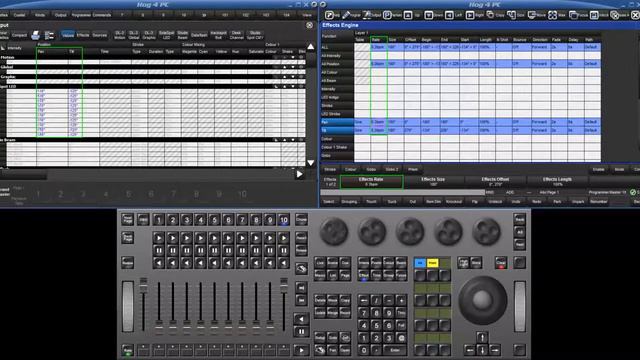Click the Parked icon in right window toolbar
Viewport: 640px width, 360px height.
(387, 15)
